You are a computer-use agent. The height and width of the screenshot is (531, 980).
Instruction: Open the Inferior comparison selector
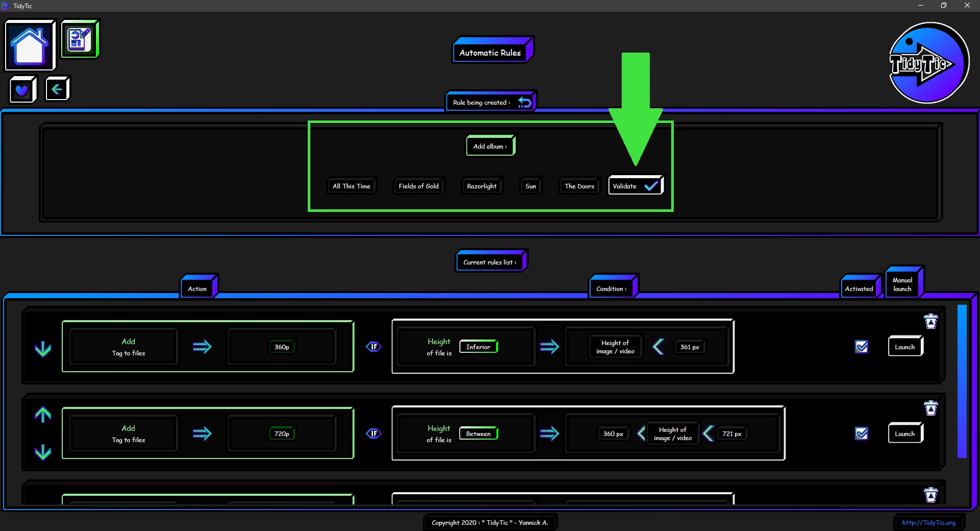pyautogui.click(x=478, y=347)
